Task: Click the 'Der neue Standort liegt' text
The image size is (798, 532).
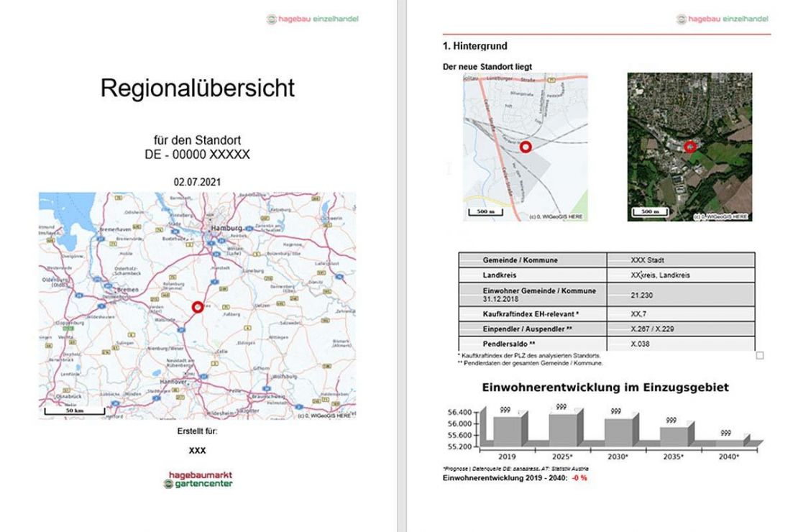Action: click(x=487, y=67)
